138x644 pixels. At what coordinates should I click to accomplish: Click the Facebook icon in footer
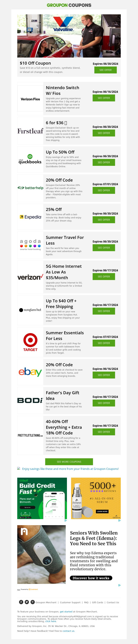click(x=21, y=602)
